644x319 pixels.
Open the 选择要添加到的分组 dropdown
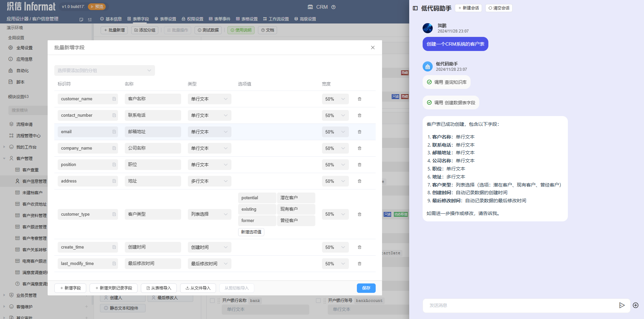click(104, 70)
